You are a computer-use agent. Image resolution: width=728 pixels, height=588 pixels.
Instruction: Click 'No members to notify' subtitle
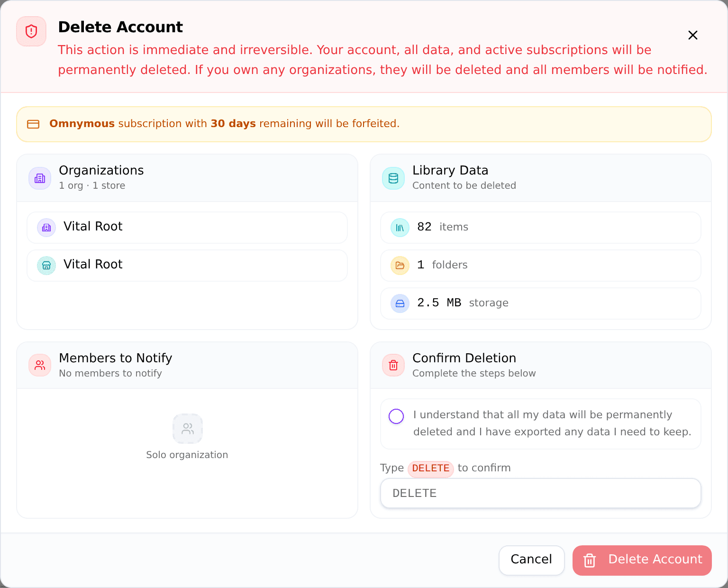point(110,373)
